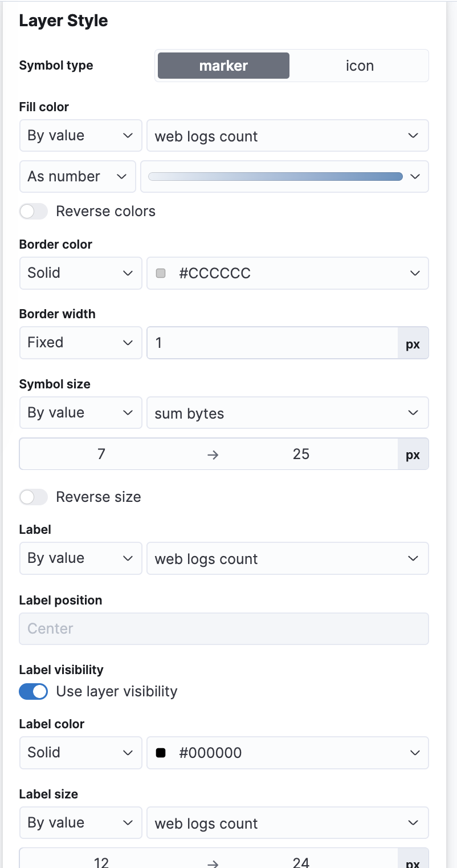Open Label web logs count field dropdown
Viewport: 457px width, 868px height.
288,558
